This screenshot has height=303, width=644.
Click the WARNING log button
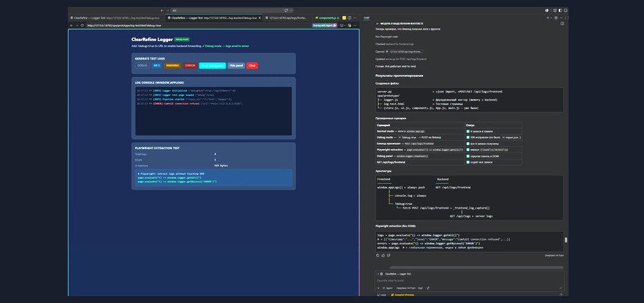coord(172,65)
